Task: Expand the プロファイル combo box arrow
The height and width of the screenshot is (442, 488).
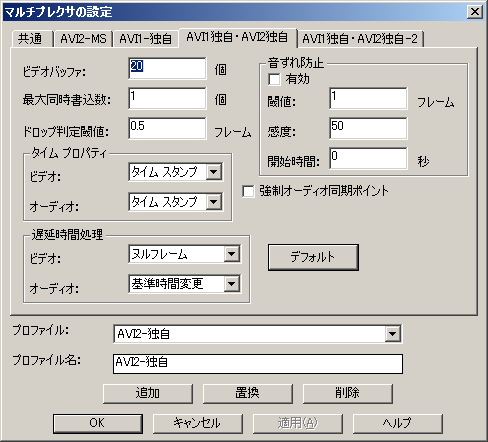Action: [x=393, y=333]
